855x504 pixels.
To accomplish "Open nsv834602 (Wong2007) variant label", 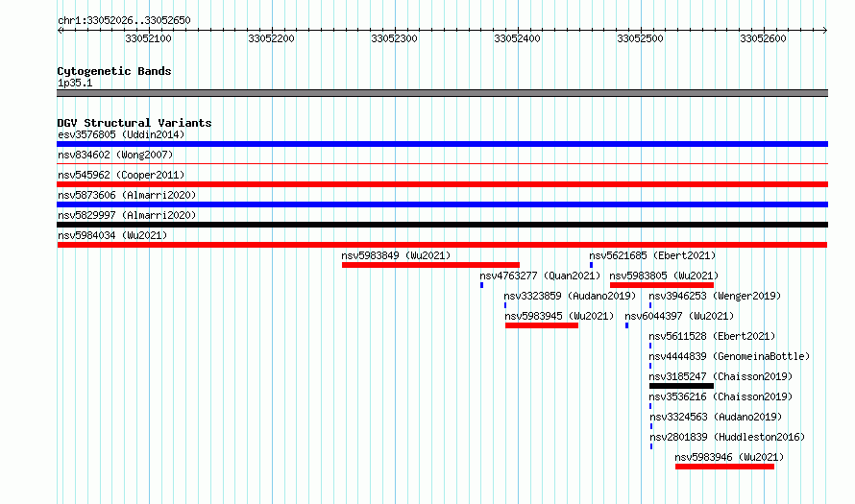I will point(115,155).
